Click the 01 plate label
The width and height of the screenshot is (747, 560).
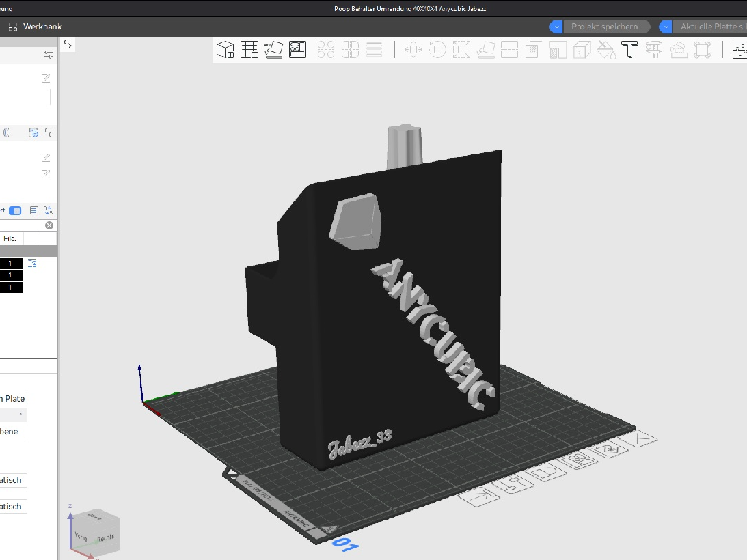point(345,544)
